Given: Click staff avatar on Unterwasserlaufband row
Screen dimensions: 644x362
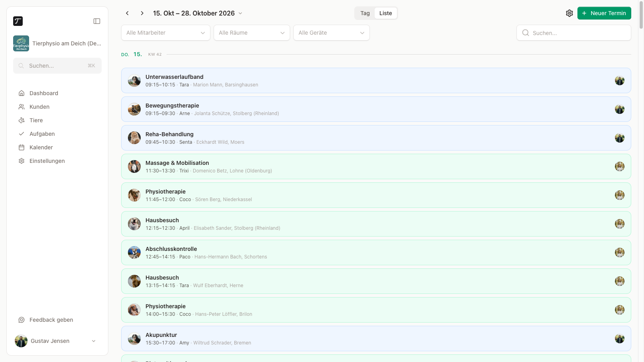Looking at the screenshot, I should 620,80.
